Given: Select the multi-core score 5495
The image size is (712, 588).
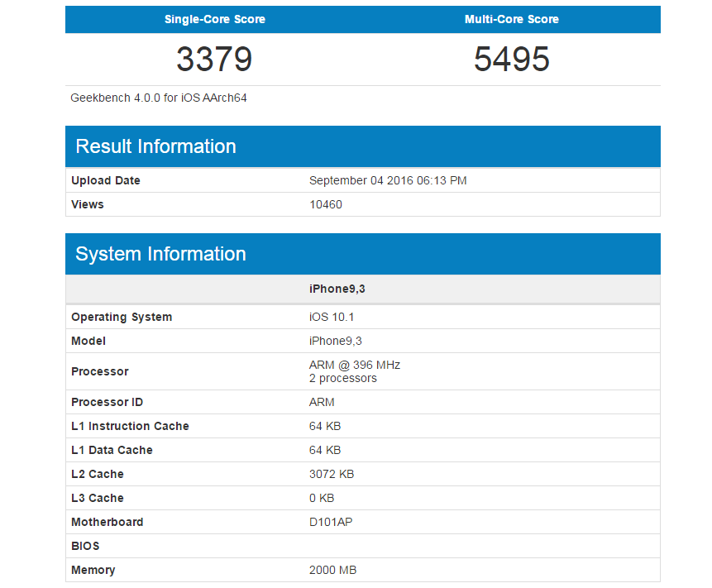Looking at the screenshot, I should tap(512, 59).
